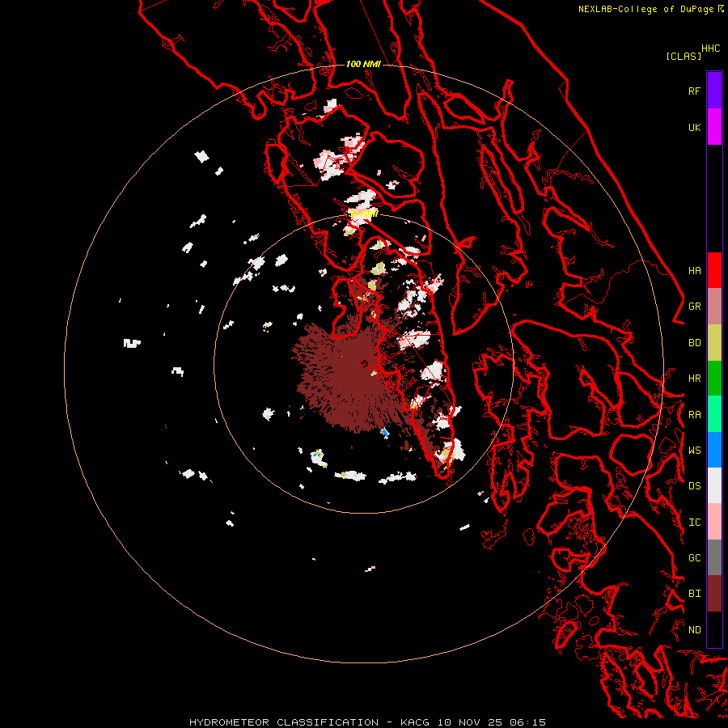Click the RA light-green legend color block
728x728 pixels.
tap(714, 414)
